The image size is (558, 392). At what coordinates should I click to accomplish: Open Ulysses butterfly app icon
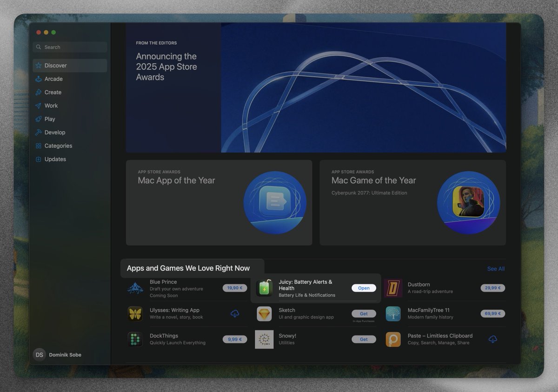coord(135,314)
